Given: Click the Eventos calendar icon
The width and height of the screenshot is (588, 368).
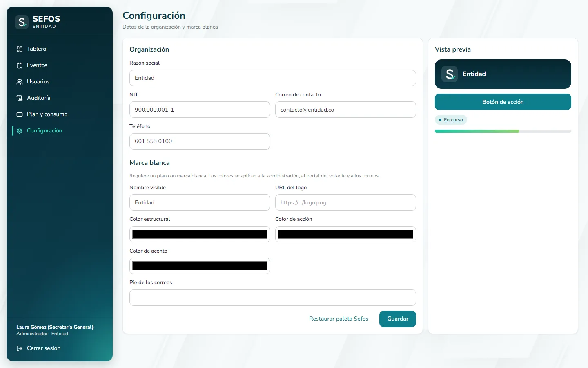Looking at the screenshot, I should click(x=20, y=65).
